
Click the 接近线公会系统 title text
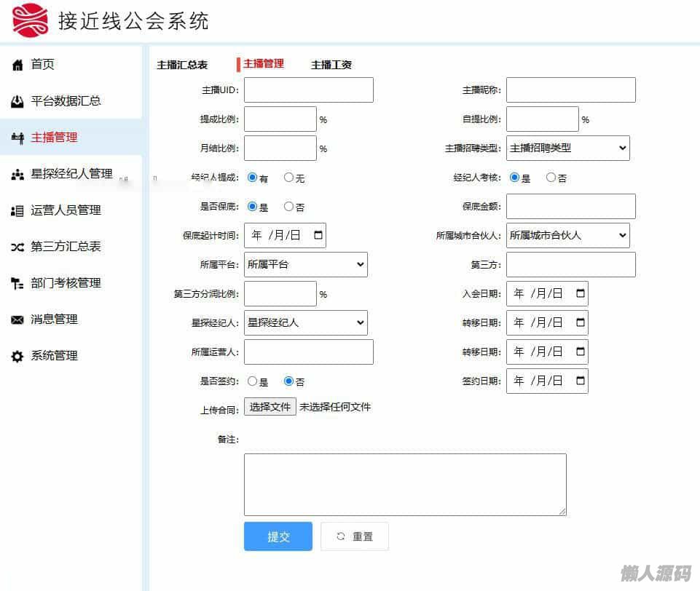point(133,21)
